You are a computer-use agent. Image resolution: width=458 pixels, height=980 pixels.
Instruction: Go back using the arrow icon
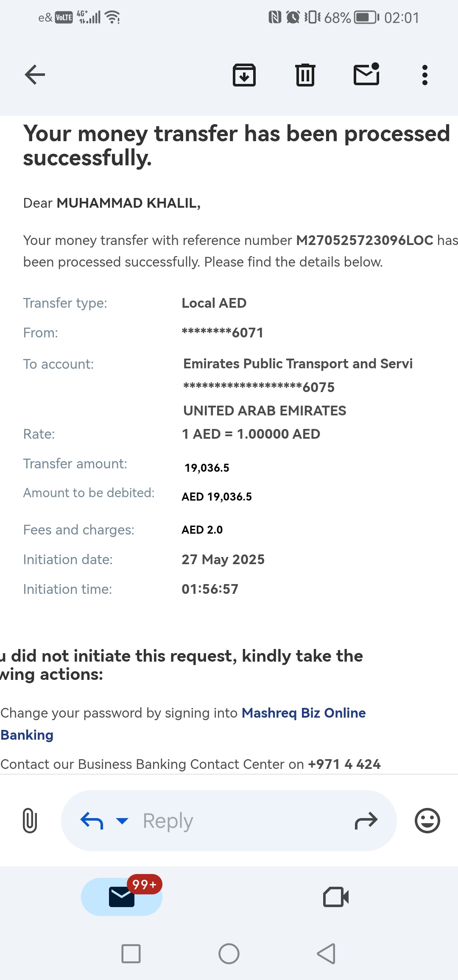point(35,75)
